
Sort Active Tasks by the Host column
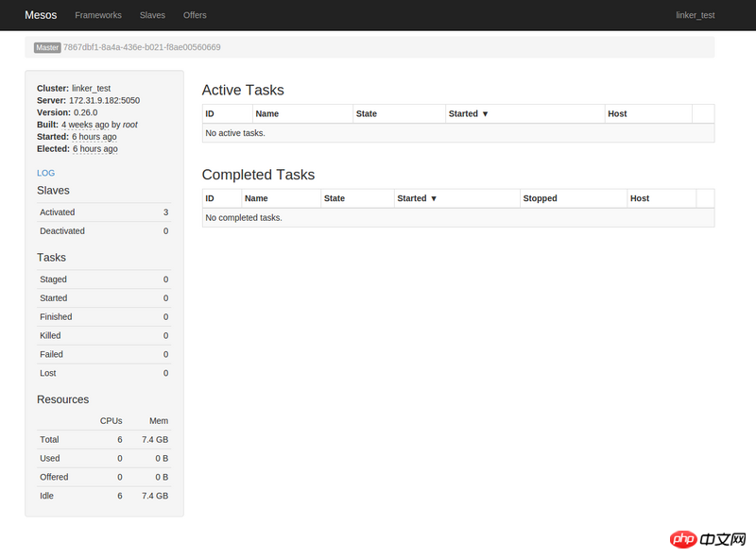tap(617, 113)
